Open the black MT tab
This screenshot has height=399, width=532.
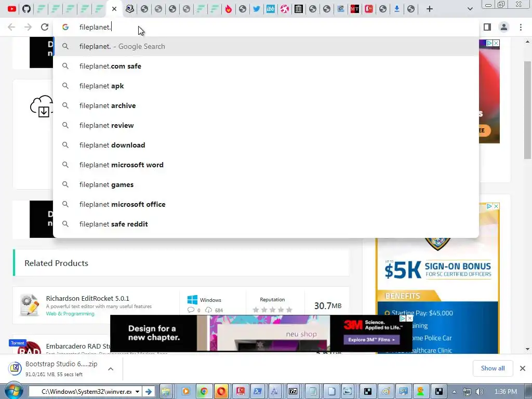354,9
